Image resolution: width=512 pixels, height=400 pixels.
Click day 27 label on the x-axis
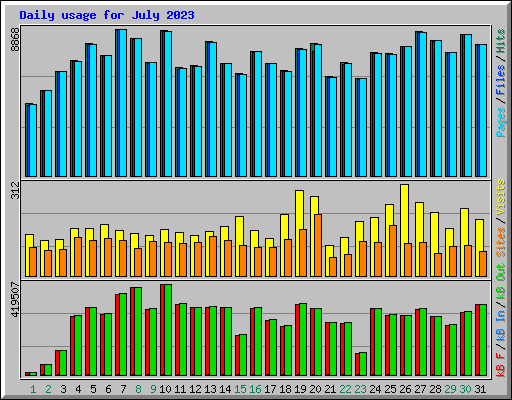click(420, 389)
